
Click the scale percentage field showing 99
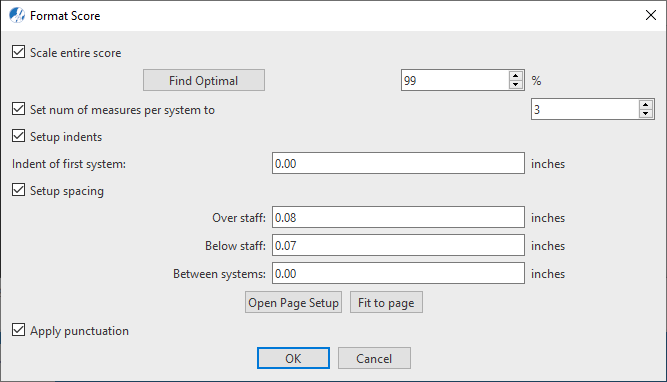pyautogui.click(x=455, y=80)
